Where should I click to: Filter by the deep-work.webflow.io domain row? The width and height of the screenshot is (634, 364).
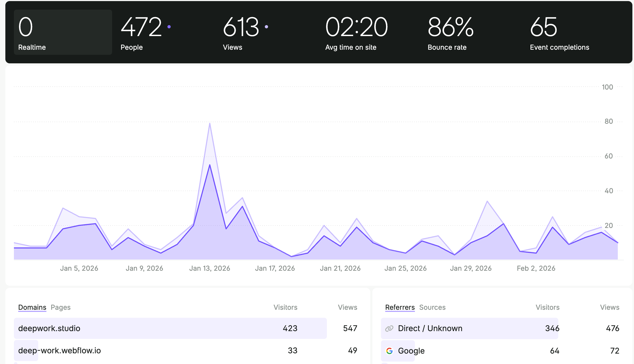[x=59, y=350]
